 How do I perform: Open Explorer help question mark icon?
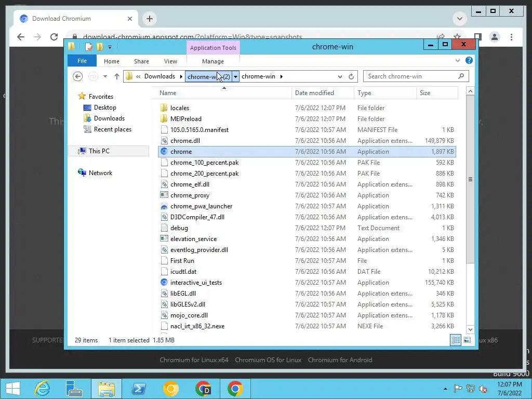(x=469, y=60)
